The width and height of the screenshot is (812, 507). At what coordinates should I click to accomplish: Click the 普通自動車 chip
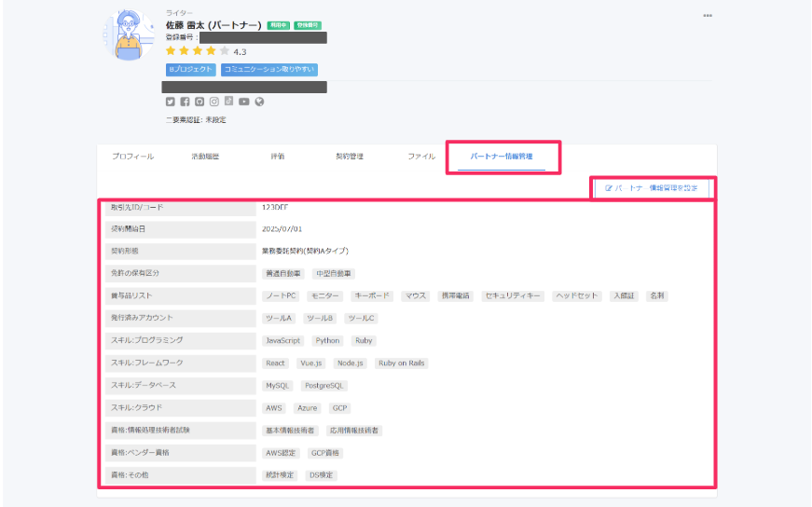click(282, 273)
